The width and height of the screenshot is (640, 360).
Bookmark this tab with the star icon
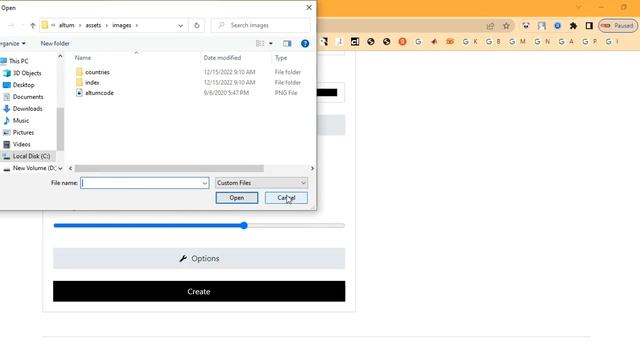point(506,26)
